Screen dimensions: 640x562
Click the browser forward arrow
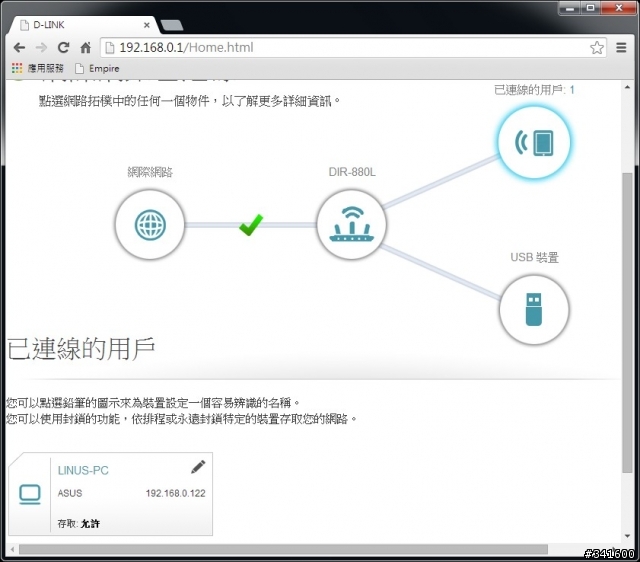point(41,48)
